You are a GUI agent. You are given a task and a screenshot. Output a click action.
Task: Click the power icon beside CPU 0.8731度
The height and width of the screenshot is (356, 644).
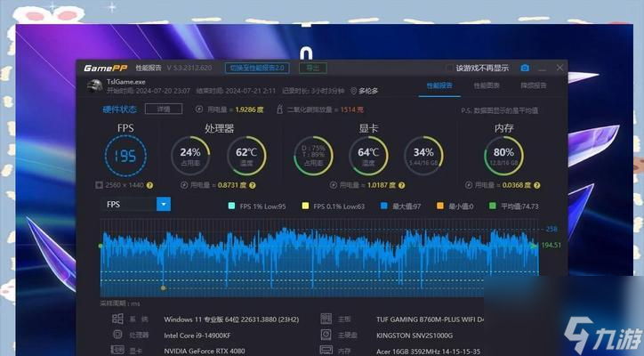tap(184, 185)
